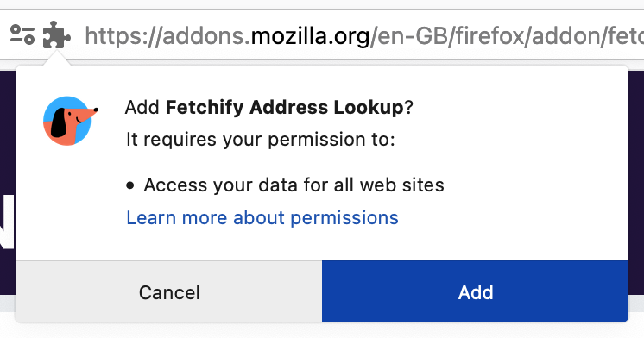Click 'Access your data for all web sites' item

294,185
